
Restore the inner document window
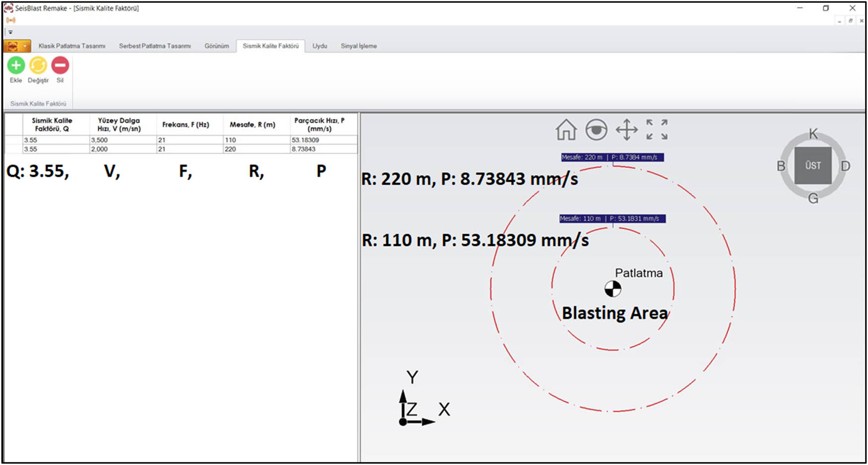pyautogui.click(x=850, y=20)
